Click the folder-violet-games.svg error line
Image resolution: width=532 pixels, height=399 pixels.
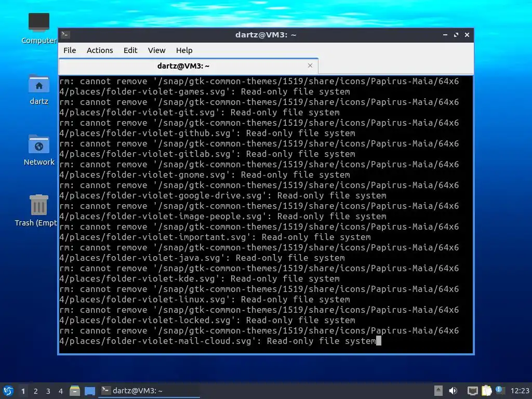tap(259, 87)
